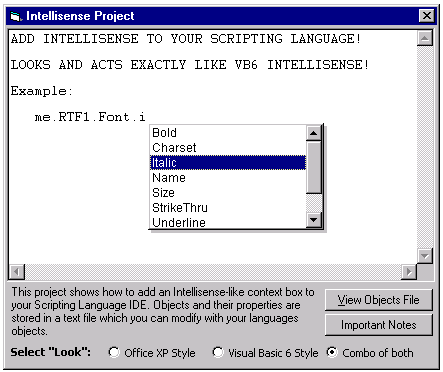Pick StrikeThru from the property list
The height and width of the screenshot is (372, 443).
pos(228,208)
